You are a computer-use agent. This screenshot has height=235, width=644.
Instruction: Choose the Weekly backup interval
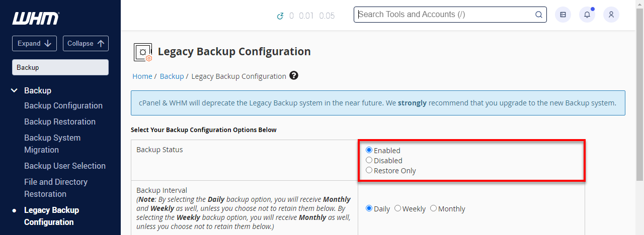[x=398, y=208]
